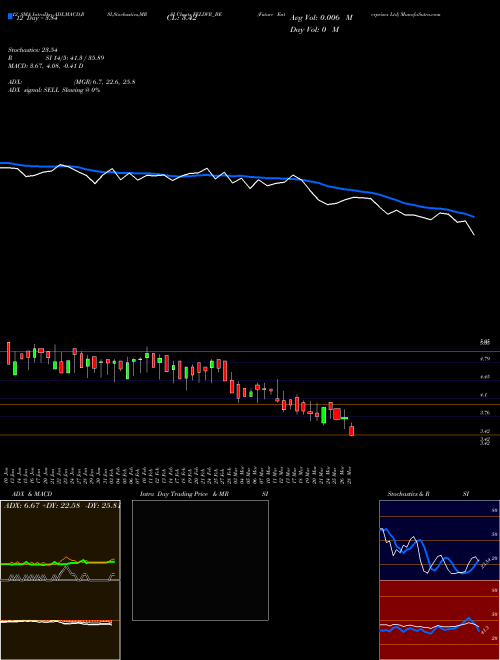The height and width of the screenshot is (660, 500).
Task: Click the blue 12-day SMA legend square
Action: pos(11,17)
